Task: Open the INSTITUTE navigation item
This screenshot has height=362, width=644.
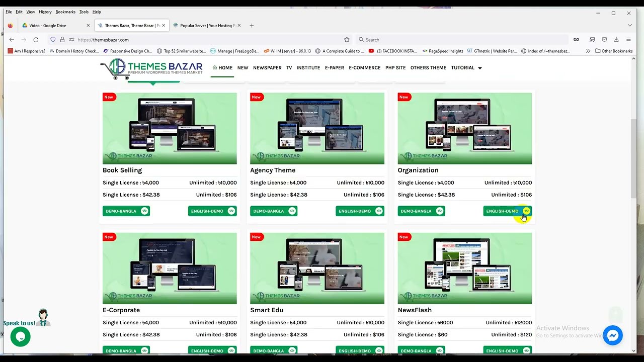Action: click(x=308, y=68)
